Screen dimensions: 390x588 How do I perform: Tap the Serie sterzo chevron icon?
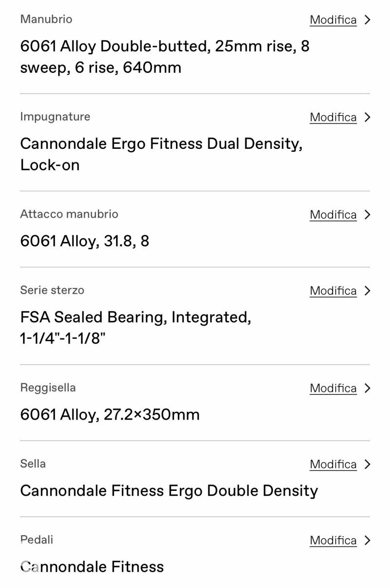click(368, 291)
